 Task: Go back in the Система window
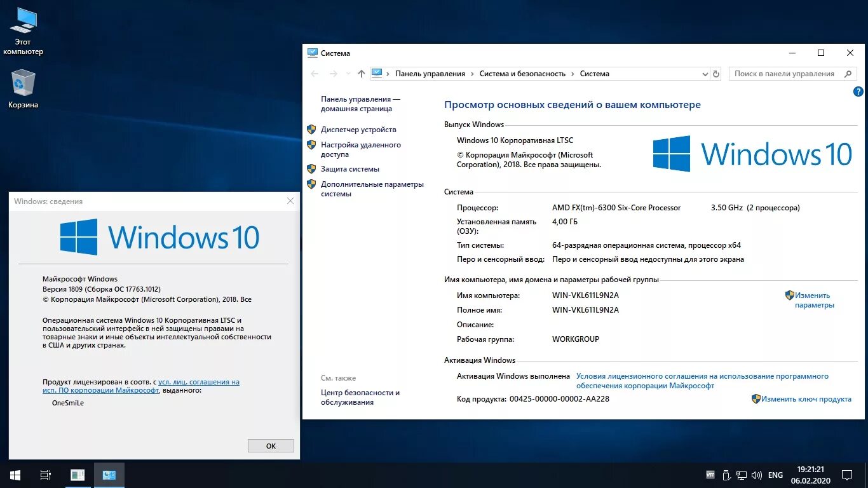315,74
